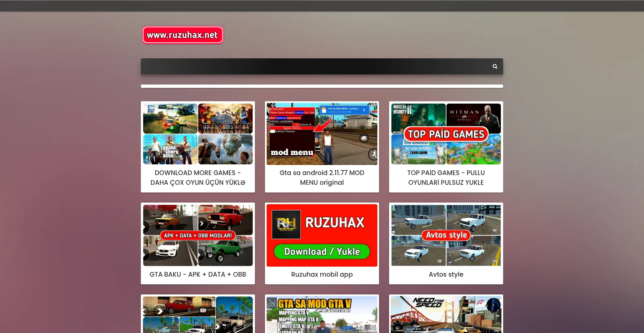Click the Avtos style red badge
This screenshot has height=333, width=644.
(x=446, y=235)
